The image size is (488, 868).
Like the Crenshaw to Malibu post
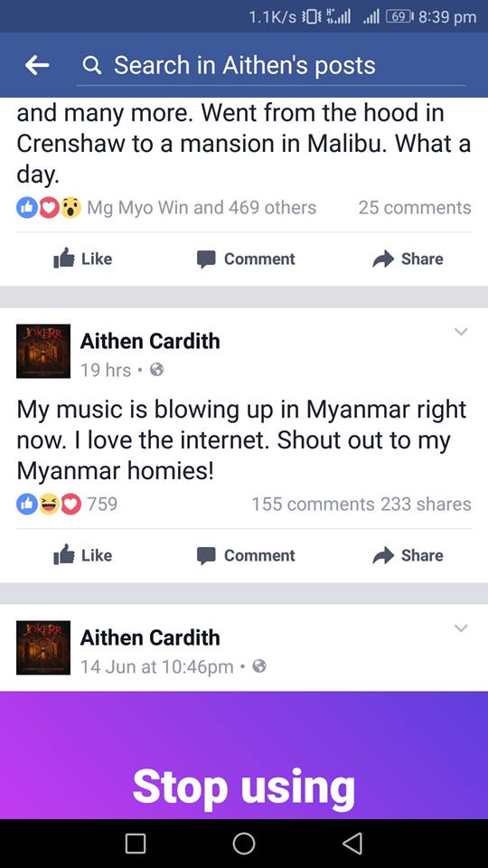[x=82, y=259]
